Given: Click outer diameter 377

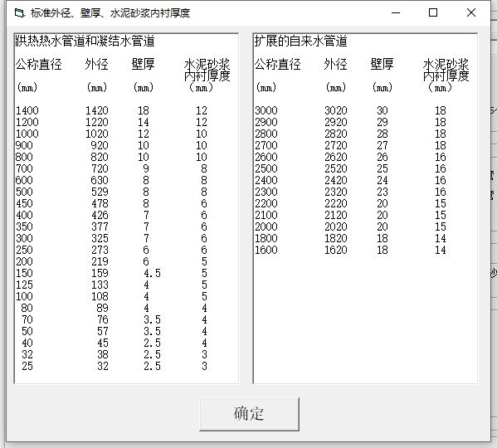Looking at the screenshot, I should (100, 226).
